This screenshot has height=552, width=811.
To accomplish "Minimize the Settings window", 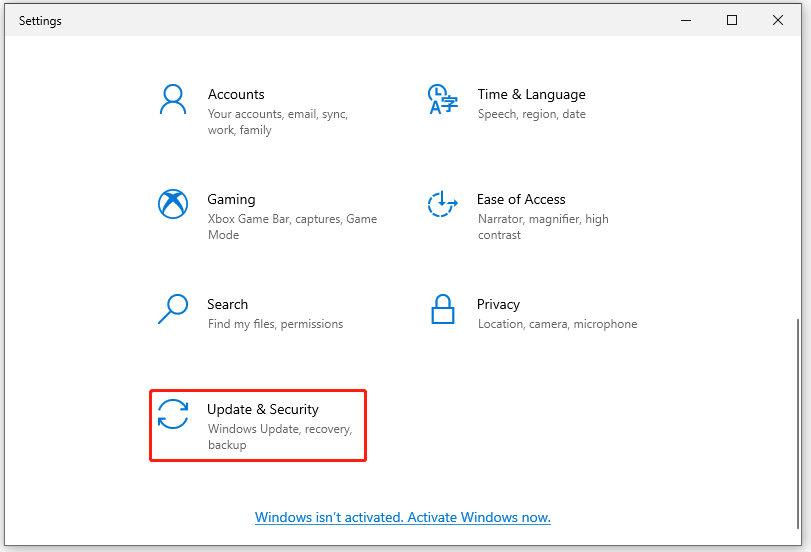I will point(686,20).
